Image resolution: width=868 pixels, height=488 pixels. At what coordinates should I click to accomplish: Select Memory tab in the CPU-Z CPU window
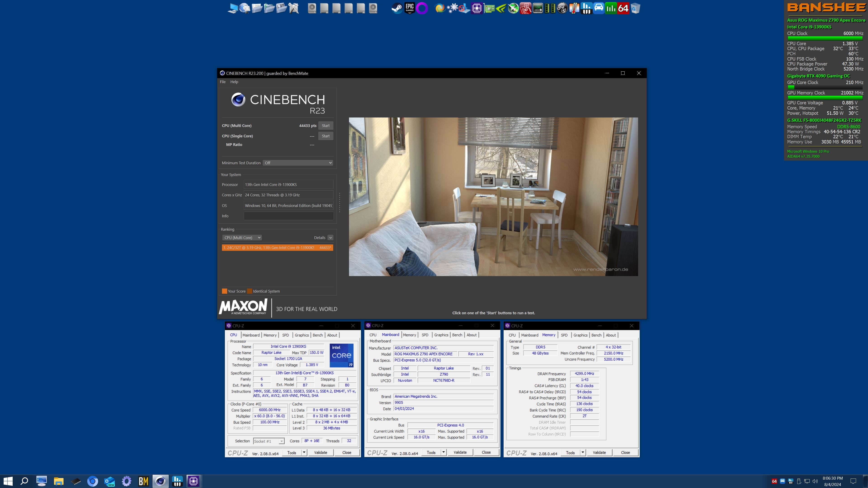(x=270, y=335)
